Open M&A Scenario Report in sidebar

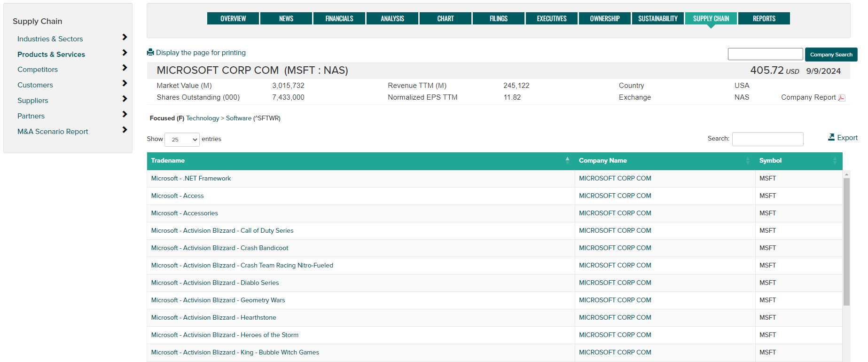click(53, 132)
